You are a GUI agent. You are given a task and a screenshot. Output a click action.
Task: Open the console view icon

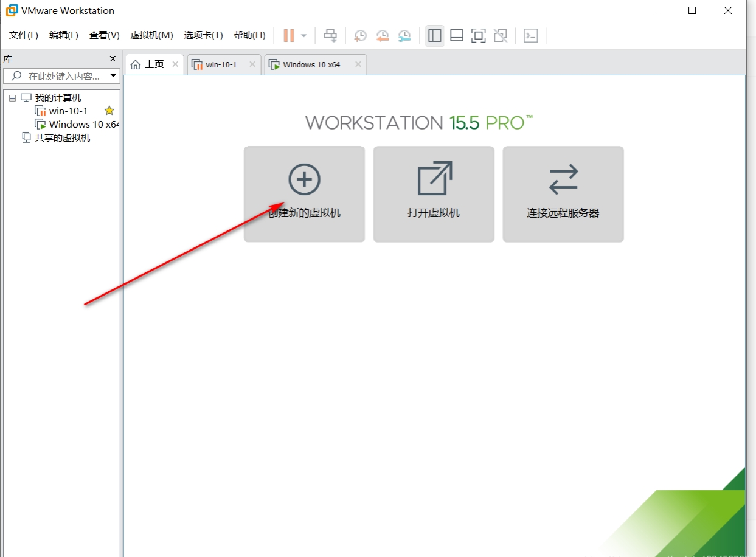[x=531, y=36]
